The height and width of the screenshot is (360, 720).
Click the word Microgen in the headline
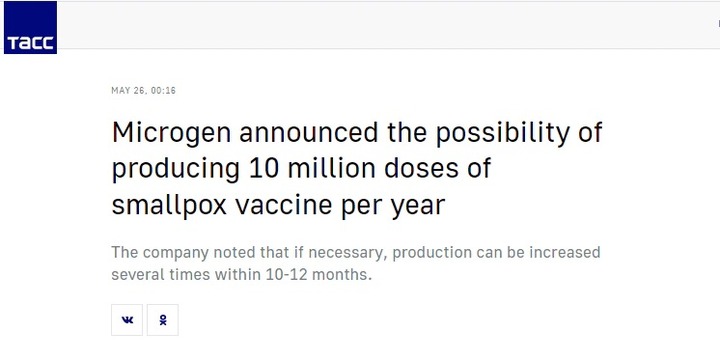[x=172, y=134]
